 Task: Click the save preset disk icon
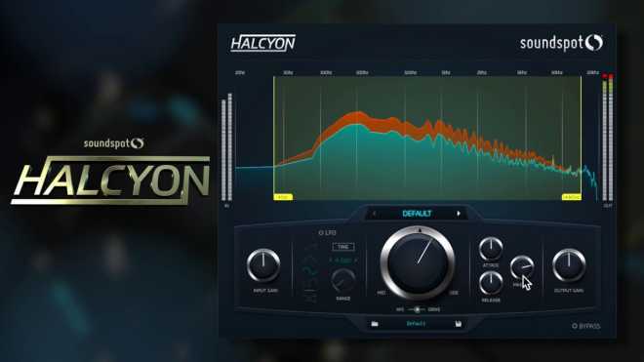459,324
